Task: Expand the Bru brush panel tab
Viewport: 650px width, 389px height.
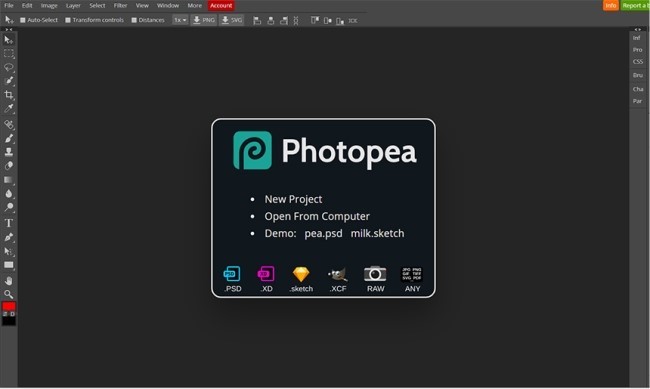Action: (x=637, y=75)
